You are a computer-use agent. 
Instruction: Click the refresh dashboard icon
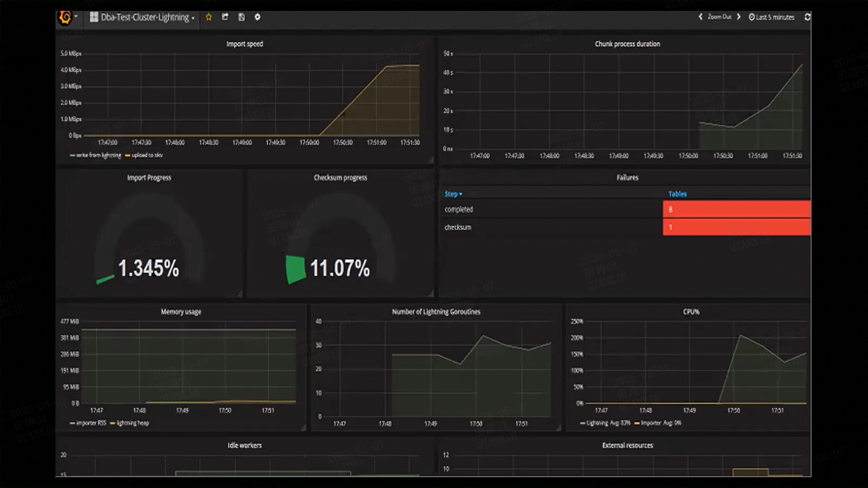coord(807,17)
